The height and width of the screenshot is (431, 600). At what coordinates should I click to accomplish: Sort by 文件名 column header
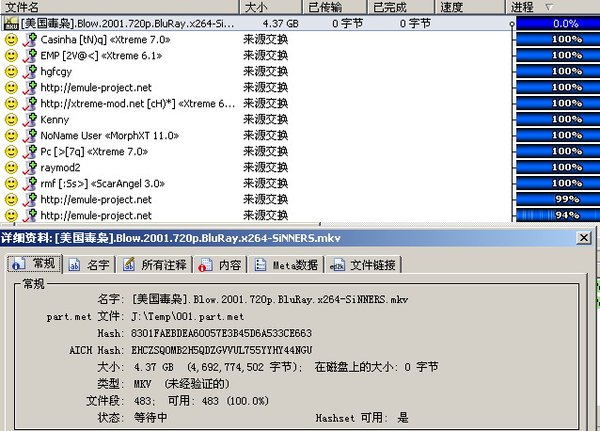[119, 7]
